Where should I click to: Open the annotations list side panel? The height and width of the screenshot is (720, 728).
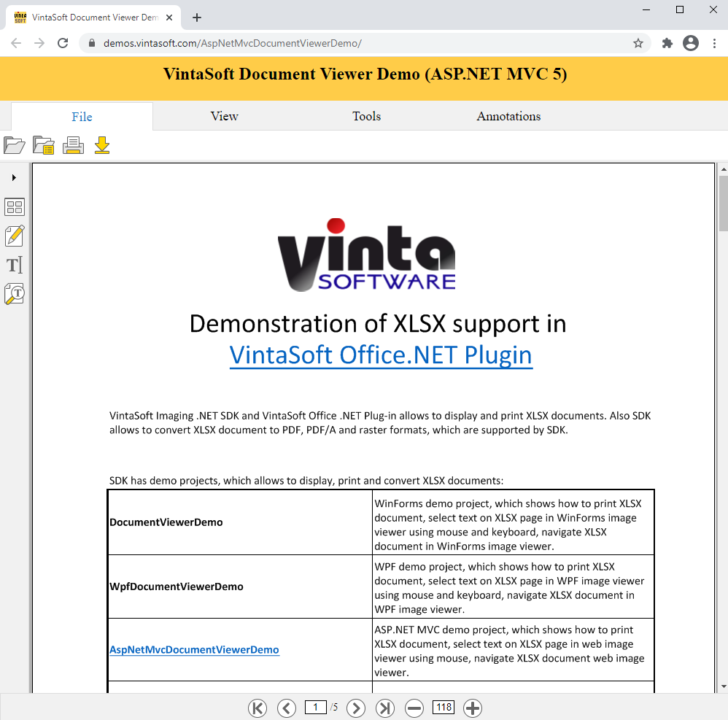(x=15, y=236)
